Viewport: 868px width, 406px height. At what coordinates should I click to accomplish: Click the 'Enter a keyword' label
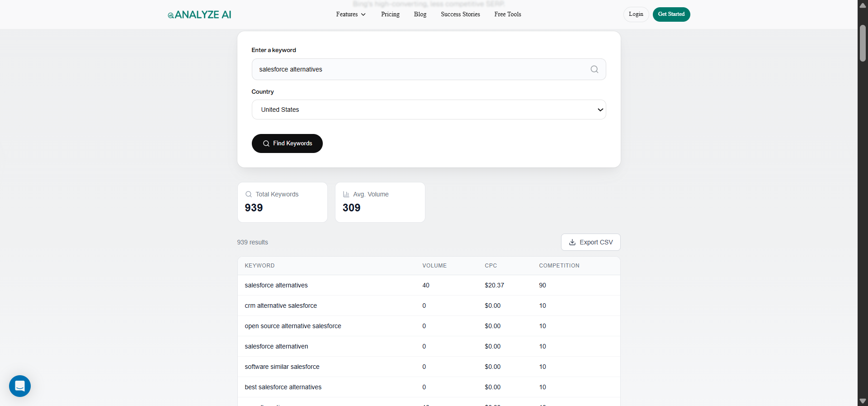point(274,50)
